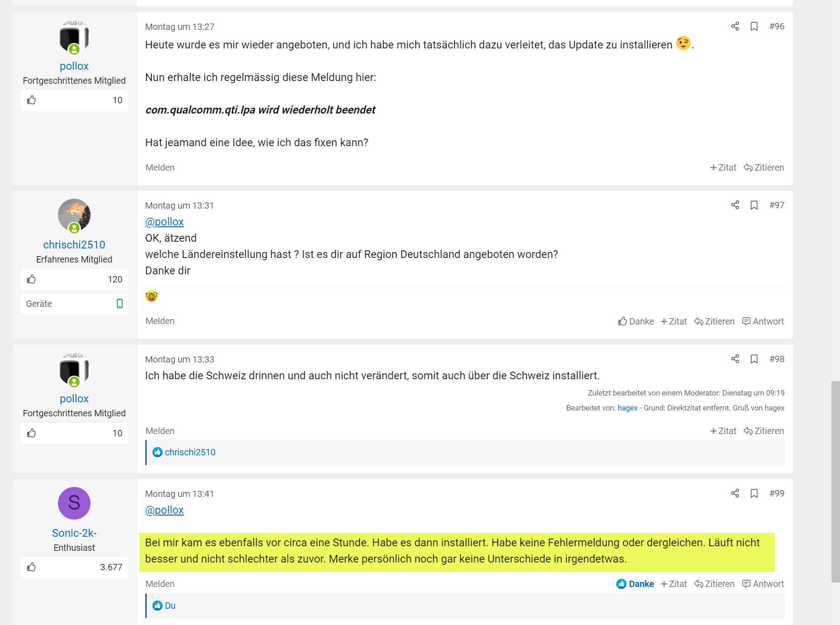The image size is (840, 625).
Task: Open the Sonic-2k- avatar
Action: [x=74, y=503]
